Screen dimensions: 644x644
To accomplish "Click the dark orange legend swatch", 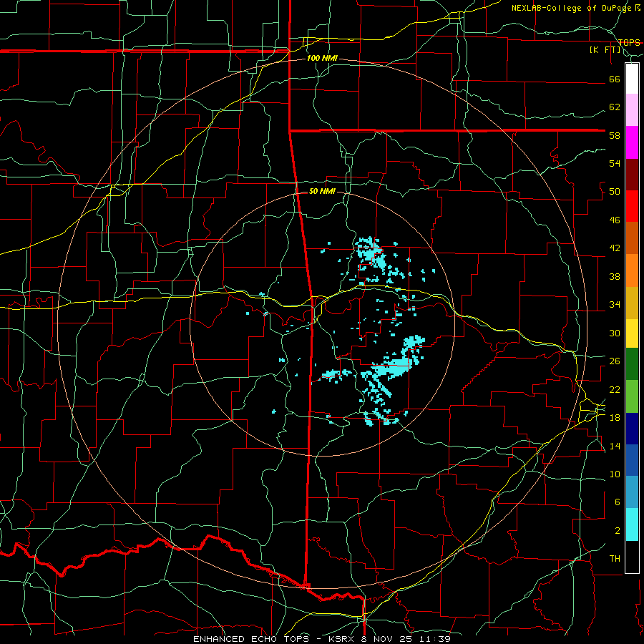I will (632, 238).
